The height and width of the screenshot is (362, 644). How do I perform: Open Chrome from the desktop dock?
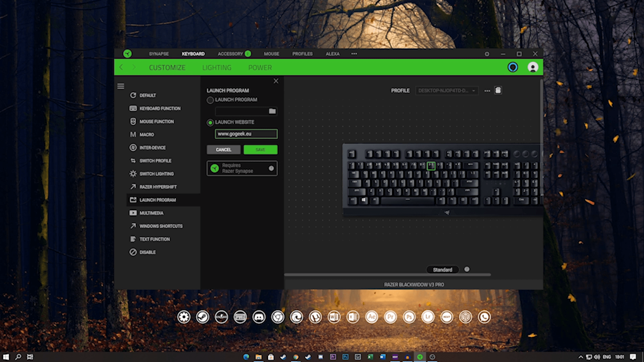click(278, 317)
